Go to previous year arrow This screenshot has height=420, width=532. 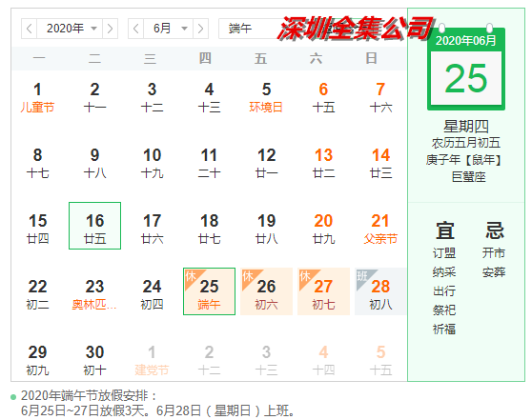tap(30, 29)
